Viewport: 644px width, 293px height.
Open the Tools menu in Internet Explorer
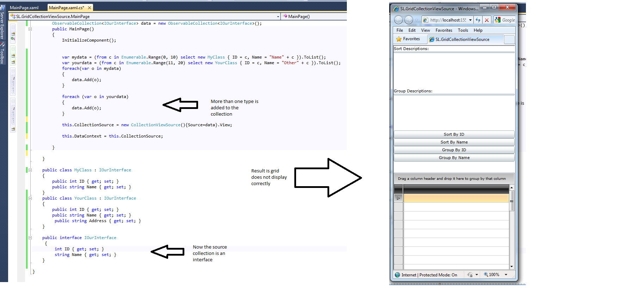coord(463,30)
